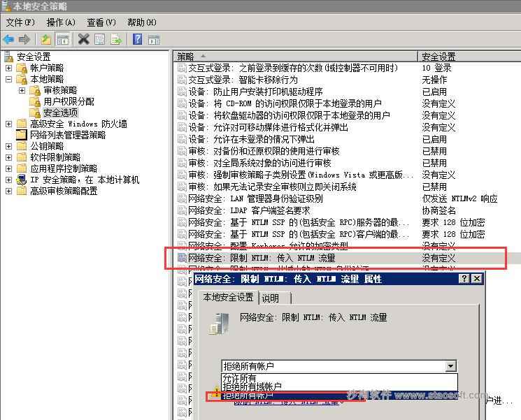521x420 pixels.
Task: Open the NTLM policy dropdown arrow
Action: (450, 365)
